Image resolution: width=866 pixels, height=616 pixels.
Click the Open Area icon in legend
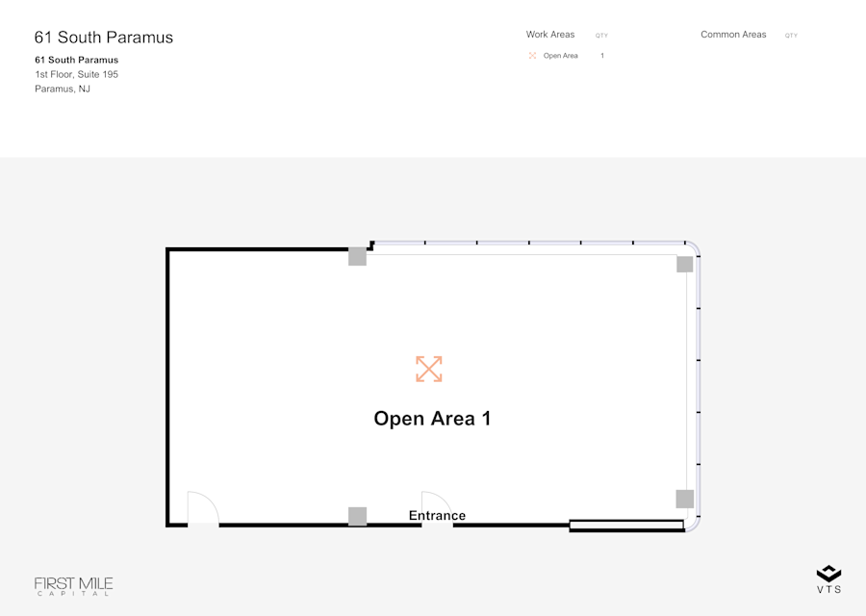click(x=532, y=56)
